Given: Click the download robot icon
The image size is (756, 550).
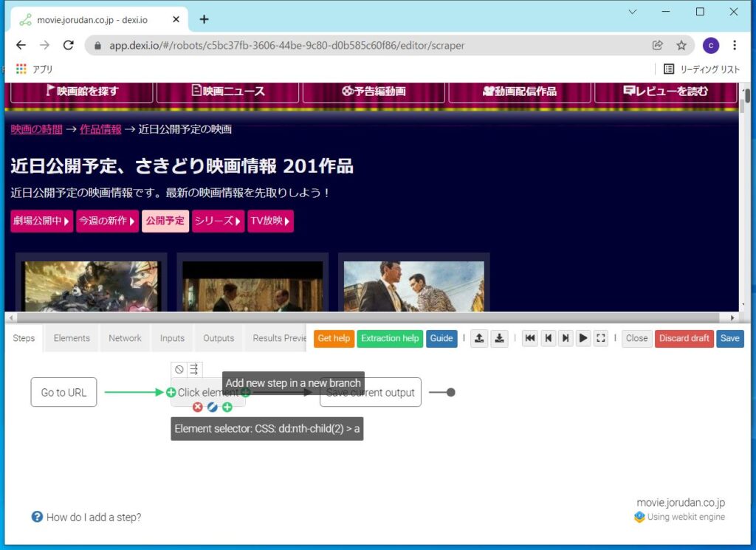Looking at the screenshot, I should (500, 338).
